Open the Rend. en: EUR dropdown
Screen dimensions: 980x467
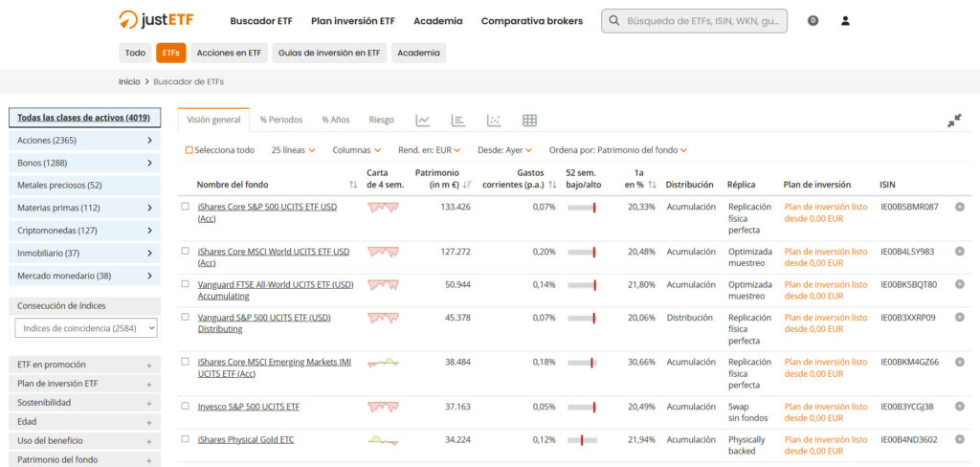pos(430,150)
